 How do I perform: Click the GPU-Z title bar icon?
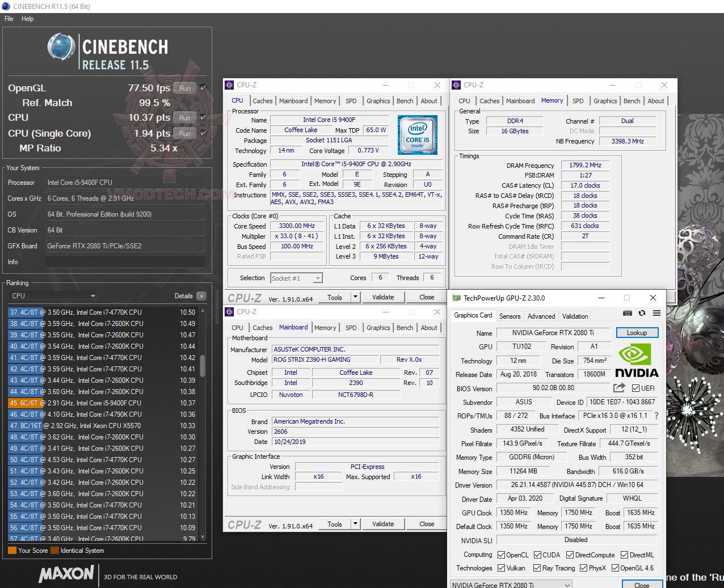pos(456,298)
